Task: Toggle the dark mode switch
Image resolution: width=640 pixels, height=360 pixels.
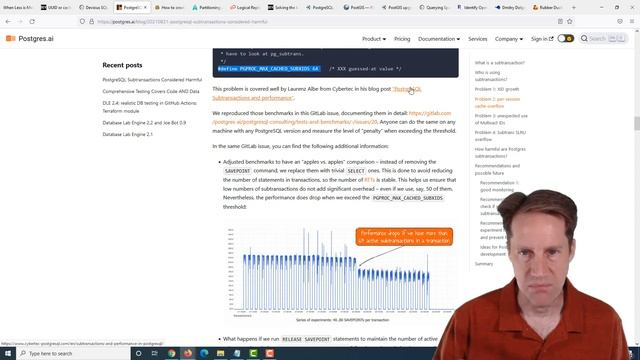Action: click(566, 38)
